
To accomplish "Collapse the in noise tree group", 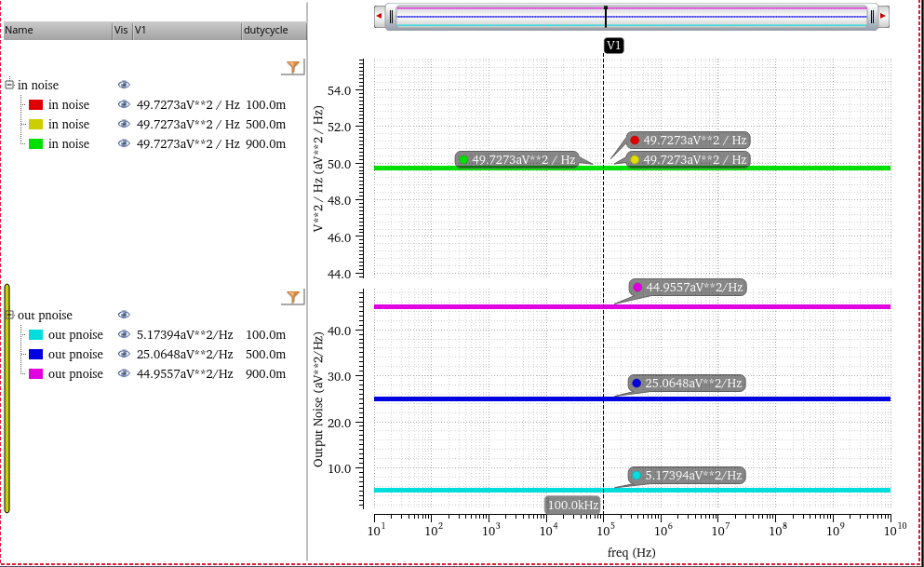I will tap(9, 85).
